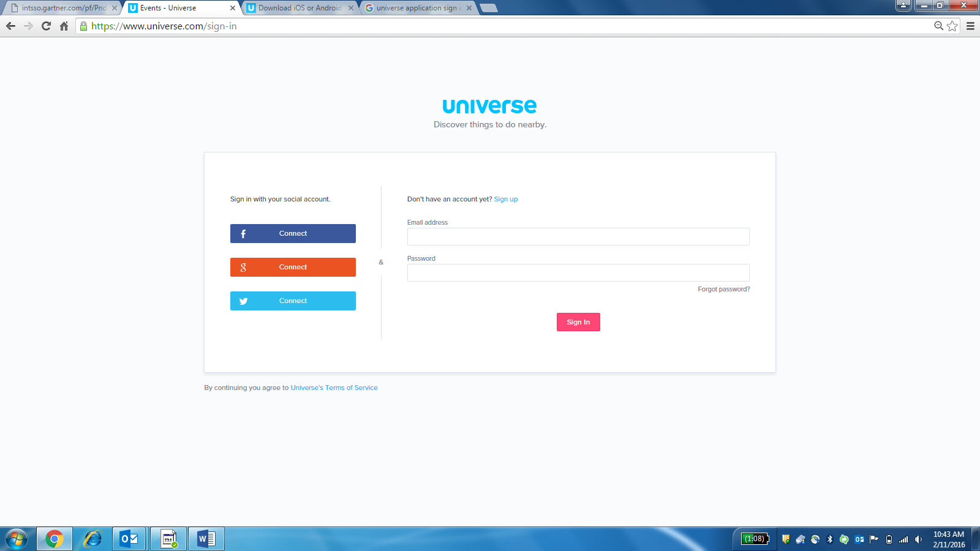Open the volume speaker tray icon
This screenshot has height=551, width=980.
click(918, 539)
